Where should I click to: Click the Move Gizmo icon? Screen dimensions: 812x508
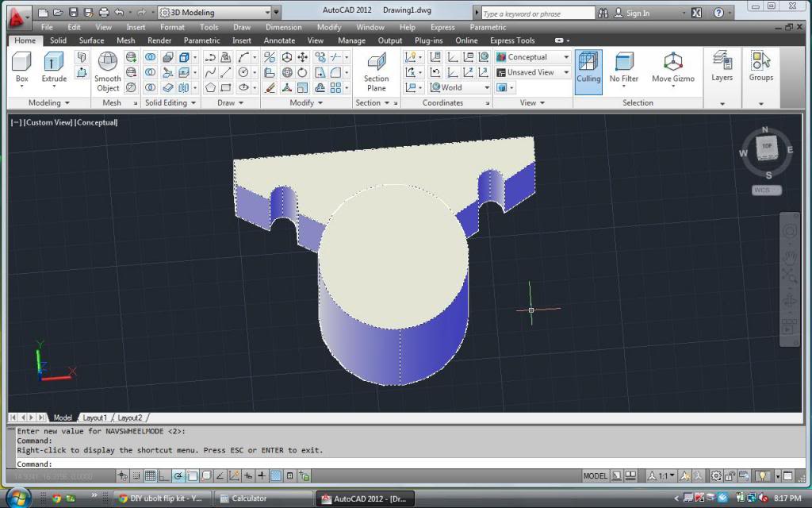click(x=672, y=68)
